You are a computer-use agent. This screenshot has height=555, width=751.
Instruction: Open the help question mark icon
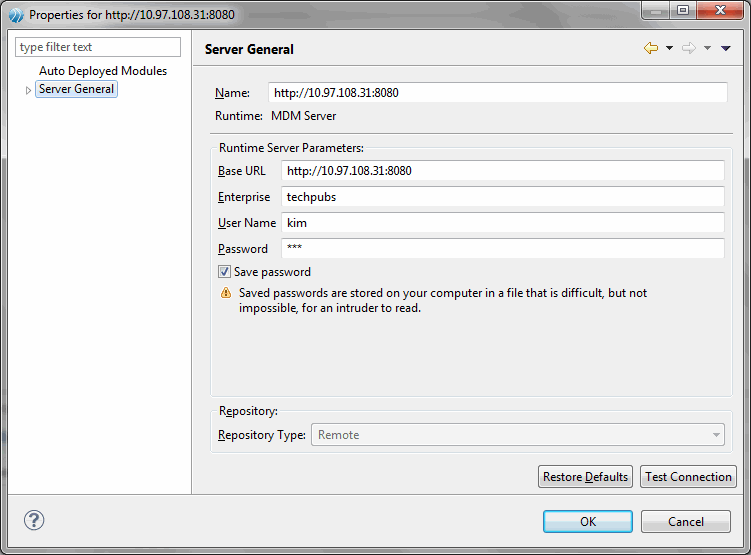[34, 520]
